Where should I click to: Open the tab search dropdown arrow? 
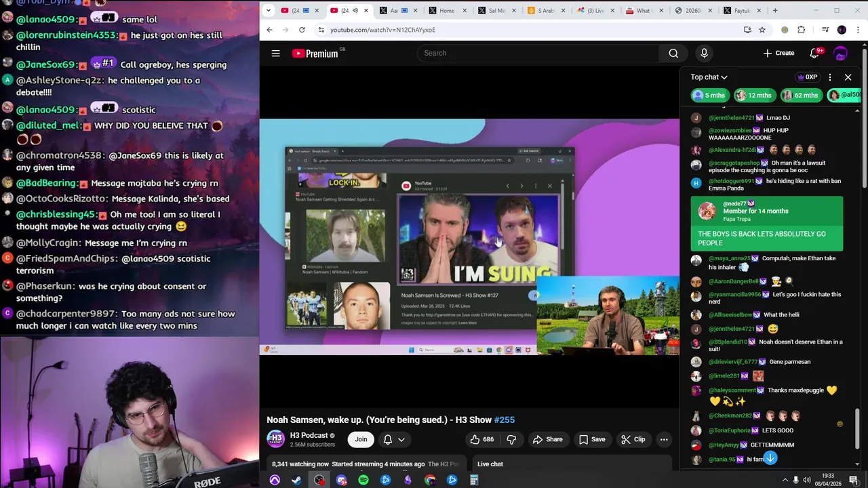[x=269, y=10]
